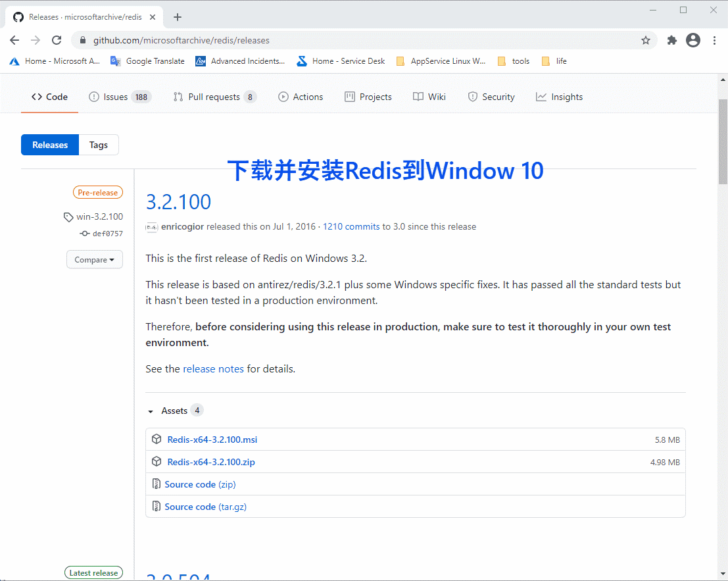Image resolution: width=728 pixels, height=581 pixels.
Task: Open the Wiki tab
Action: 429,97
